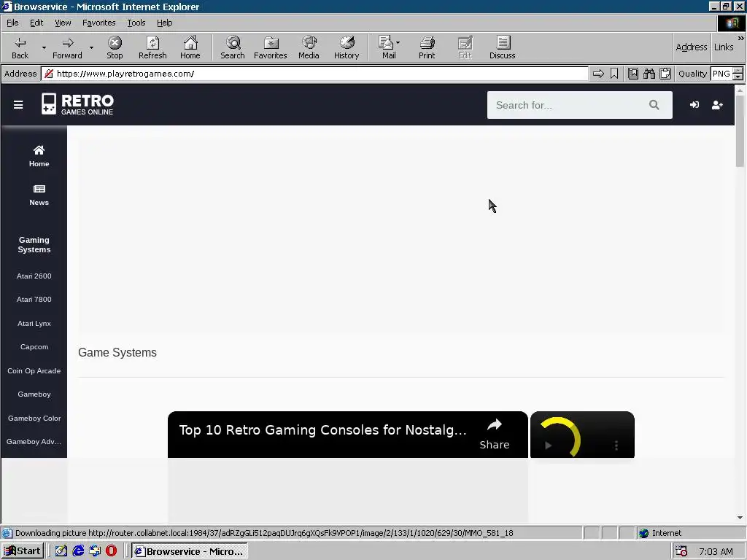Image resolution: width=747 pixels, height=560 pixels.
Task: Open the Favorites toolbar pane
Action: tap(270, 47)
